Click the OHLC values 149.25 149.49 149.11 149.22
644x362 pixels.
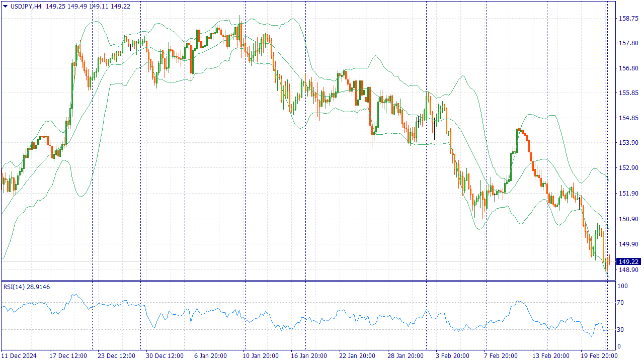pos(88,6)
